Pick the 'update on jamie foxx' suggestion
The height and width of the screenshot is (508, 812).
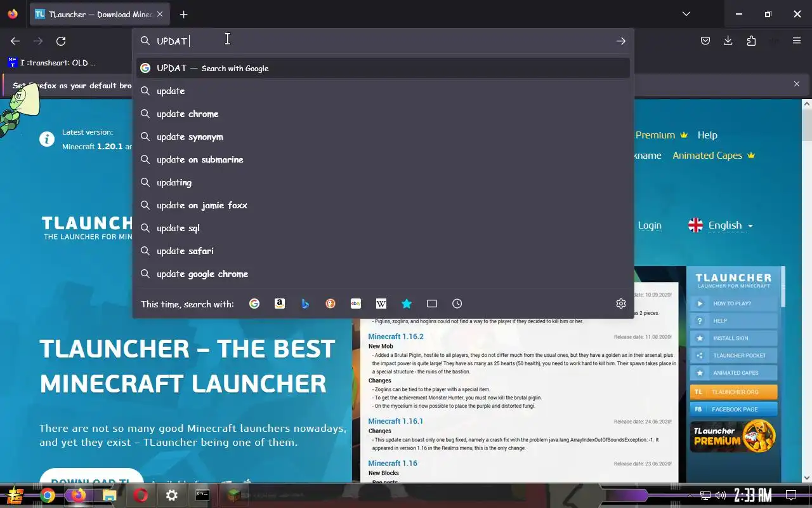pos(383,205)
